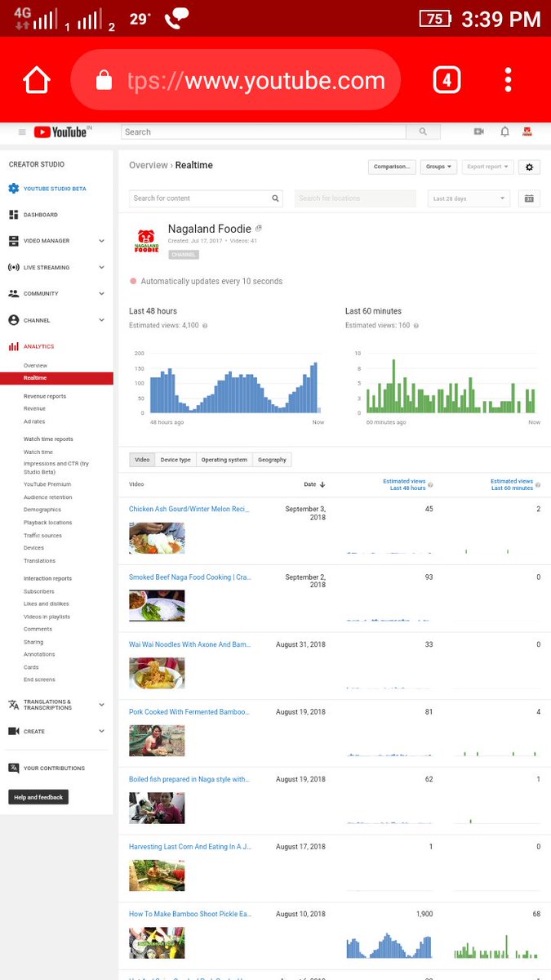Open the Overview analytics item
Viewport: 551px width, 980px height.
coord(35,365)
